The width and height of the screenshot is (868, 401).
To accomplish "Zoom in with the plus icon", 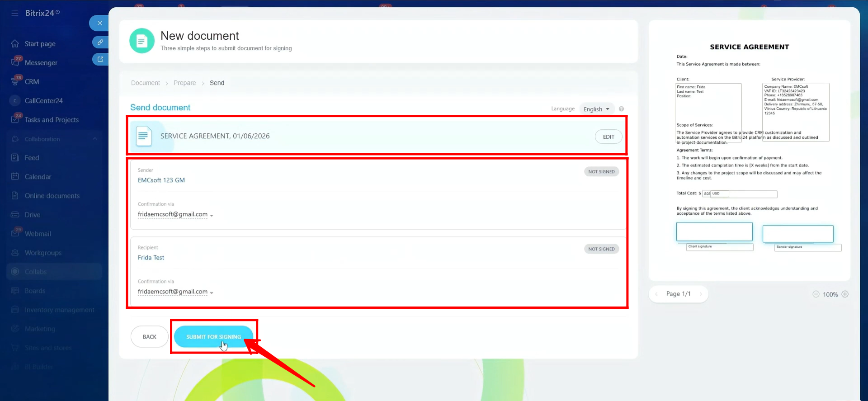I will (x=845, y=294).
